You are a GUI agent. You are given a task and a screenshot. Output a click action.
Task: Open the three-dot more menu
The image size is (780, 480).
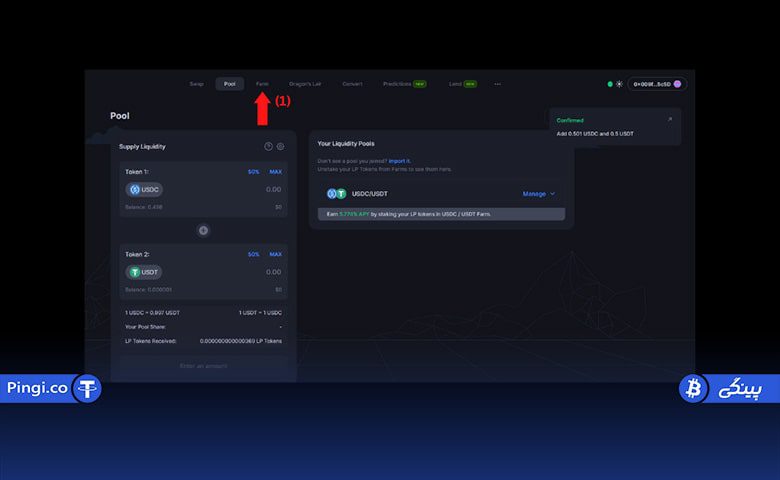tap(497, 84)
